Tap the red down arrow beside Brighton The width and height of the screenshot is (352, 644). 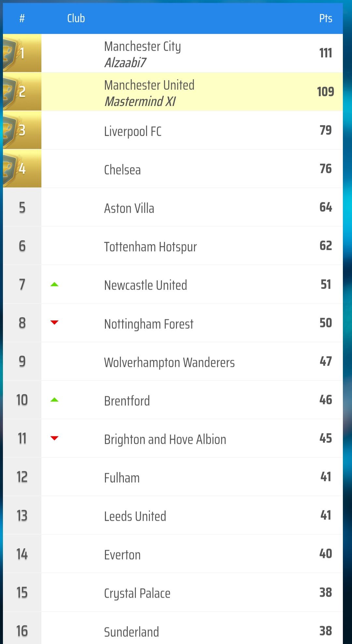point(54,438)
